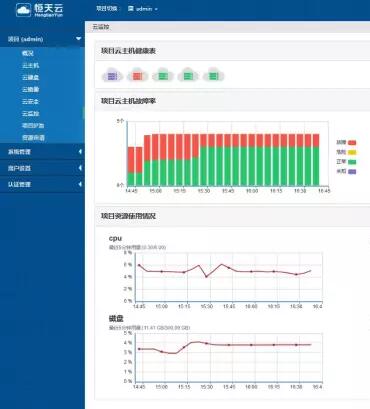Viewport: 370px width, 409px height.
Task: Click the 云监控 breadcrumb text
Action: point(101,27)
